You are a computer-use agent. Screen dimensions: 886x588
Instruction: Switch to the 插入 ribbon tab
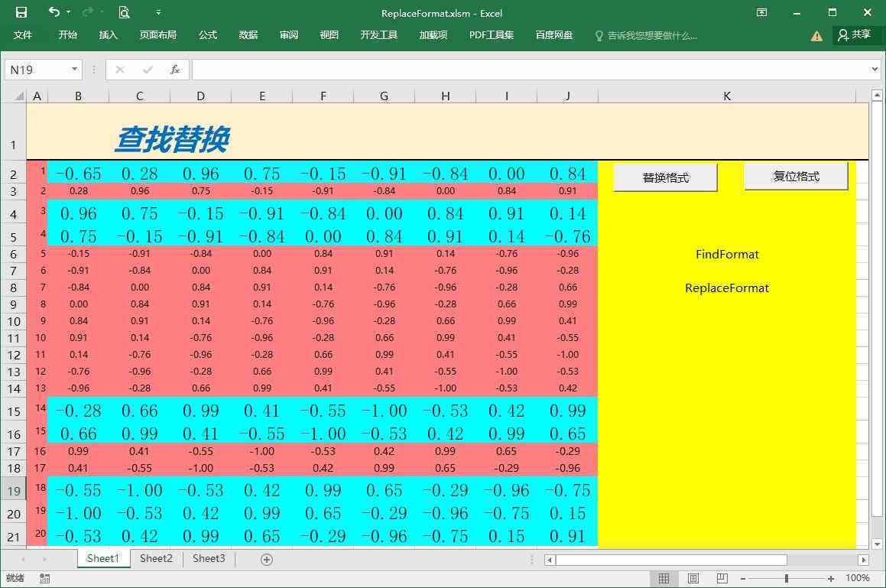[x=108, y=35]
